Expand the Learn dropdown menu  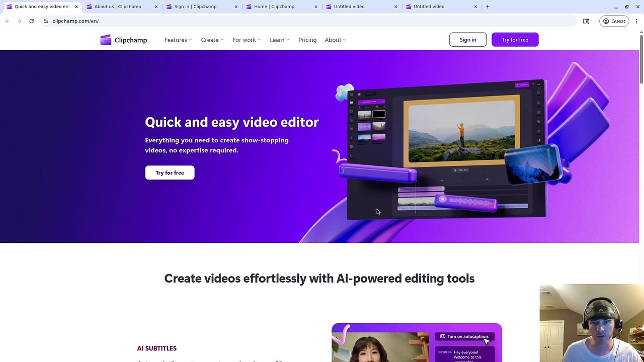pos(279,40)
